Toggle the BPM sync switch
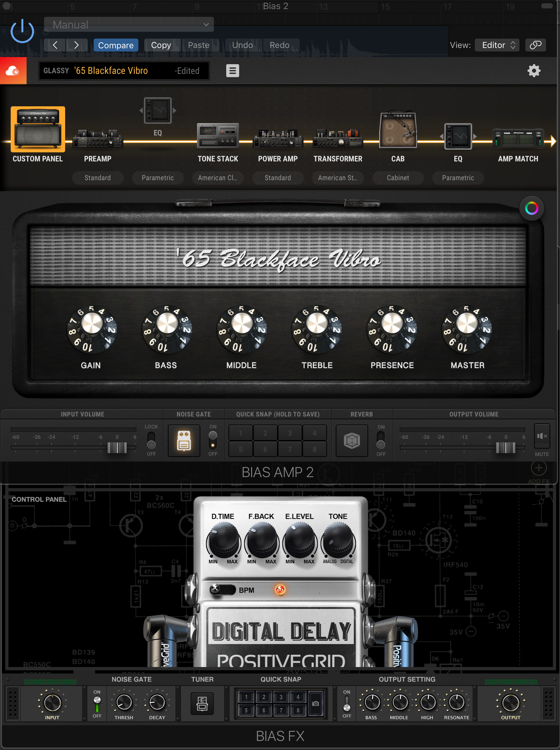The height and width of the screenshot is (750, 560). [x=222, y=590]
